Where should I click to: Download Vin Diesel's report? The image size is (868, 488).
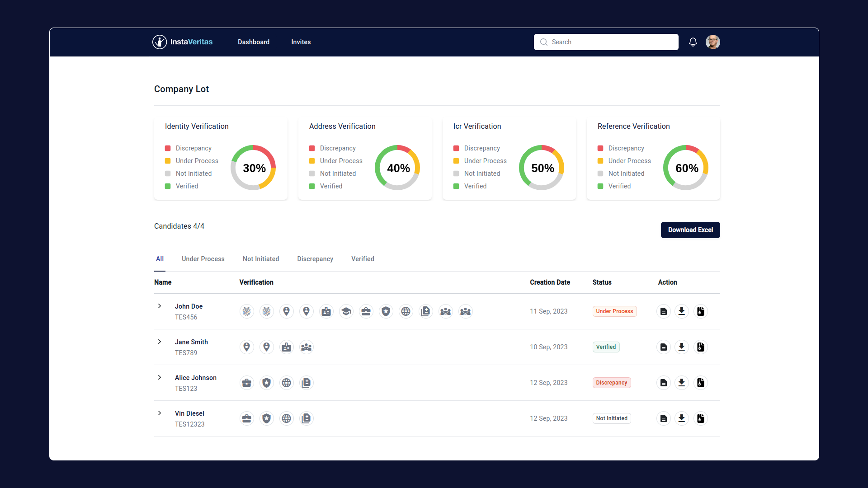682,418
